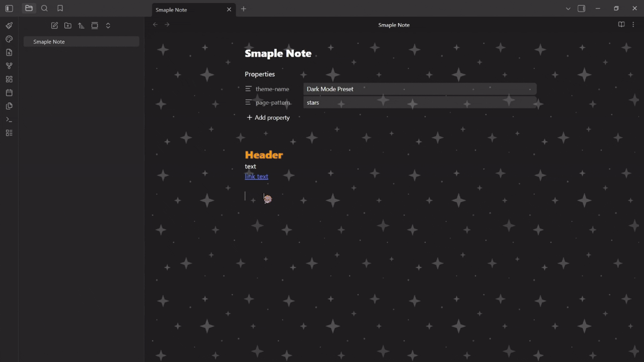
Task: Click the theme-name property type icon
Action: click(x=248, y=89)
